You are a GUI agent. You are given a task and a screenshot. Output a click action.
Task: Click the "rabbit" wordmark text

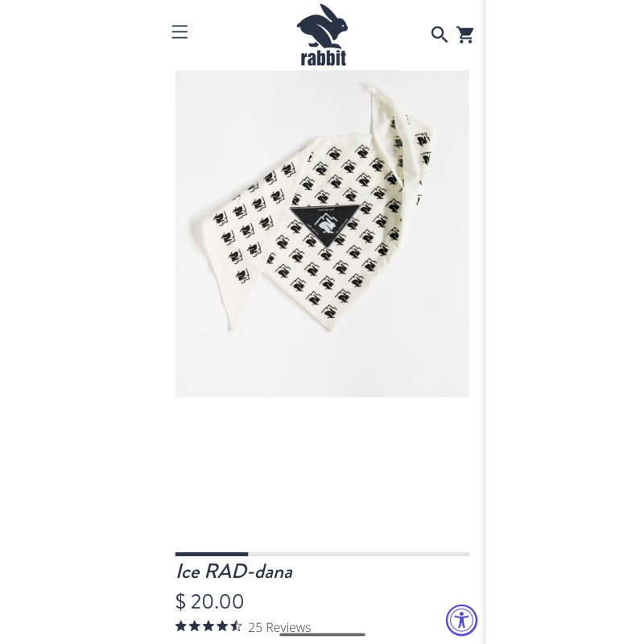(324, 58)
